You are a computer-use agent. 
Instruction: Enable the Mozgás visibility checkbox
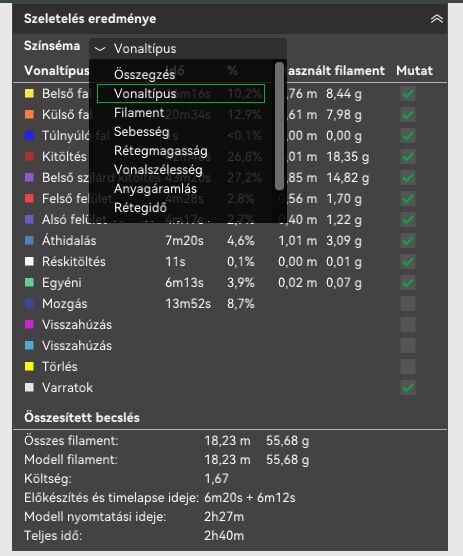click(x=408, y=304)
